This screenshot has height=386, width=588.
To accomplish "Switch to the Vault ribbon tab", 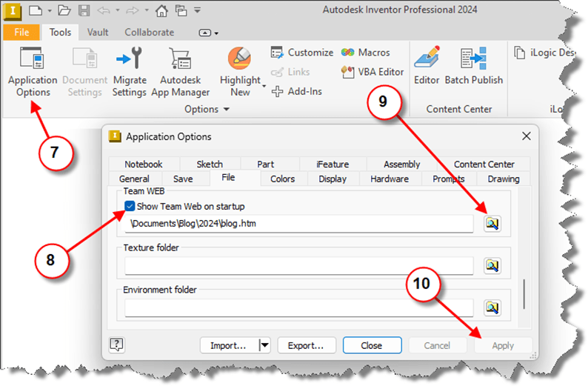I will [98, 33].
